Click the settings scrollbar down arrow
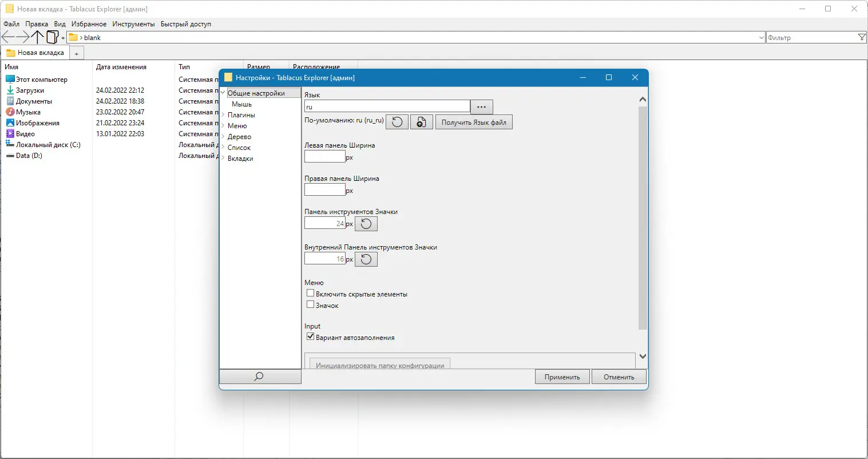 click(x=643, y=356)
